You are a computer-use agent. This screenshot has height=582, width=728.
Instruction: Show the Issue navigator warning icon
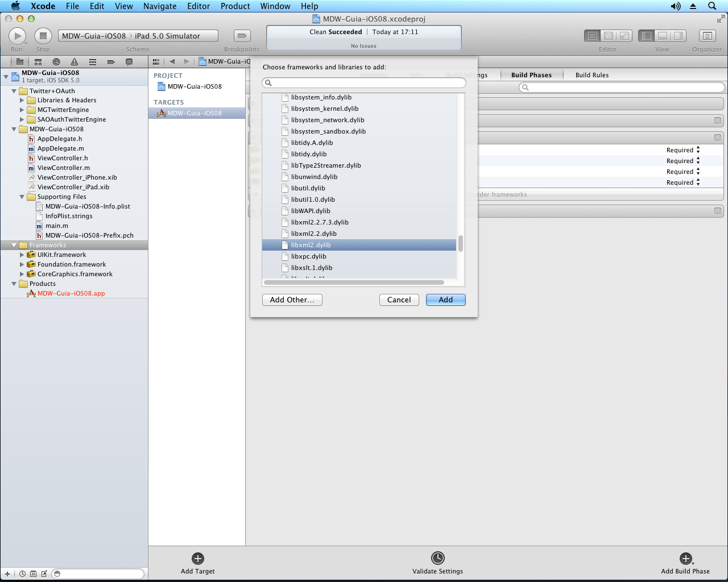[x=75, y=62]
